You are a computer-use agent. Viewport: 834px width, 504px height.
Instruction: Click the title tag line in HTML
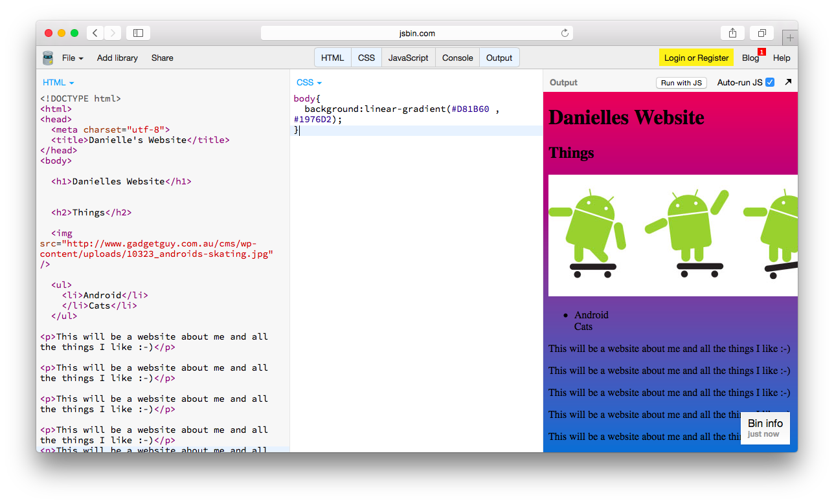click(x=141, y=140)
